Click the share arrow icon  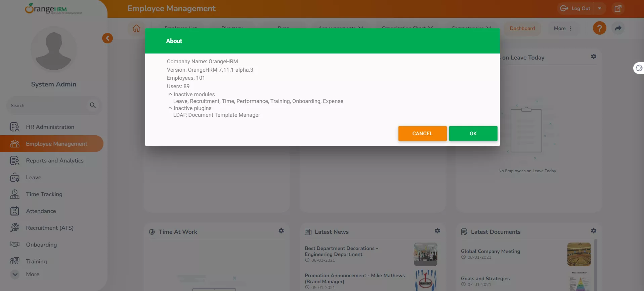click(x=618, y=28)
